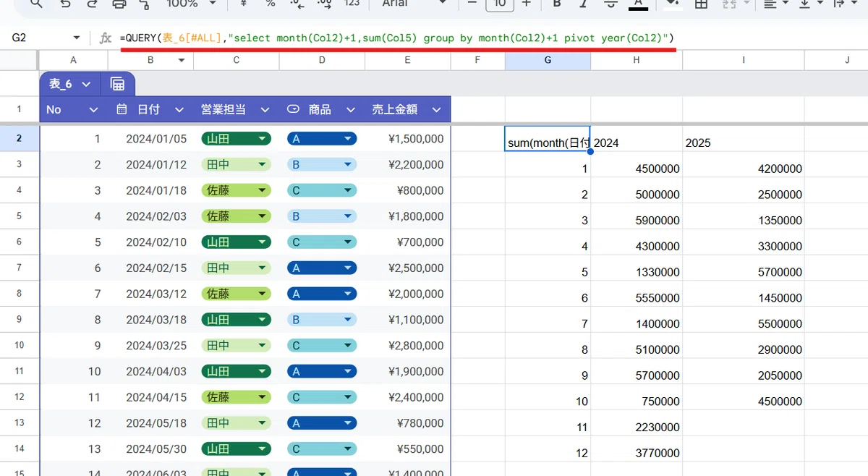Decrease decimal places icon
The image size is (868, 476).
297,4
